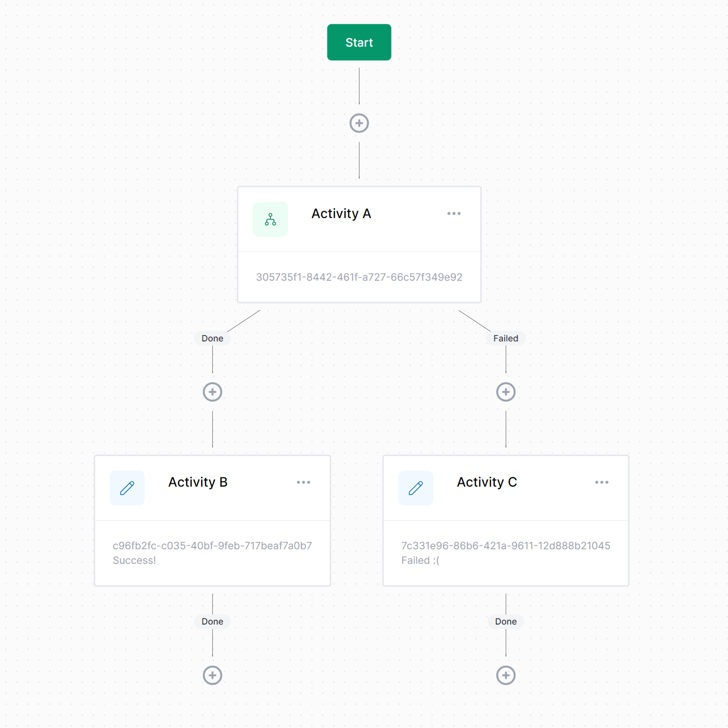Screen dimensions: 728x728
Task: Click the Activity B pencil icon
Action: 127,488
